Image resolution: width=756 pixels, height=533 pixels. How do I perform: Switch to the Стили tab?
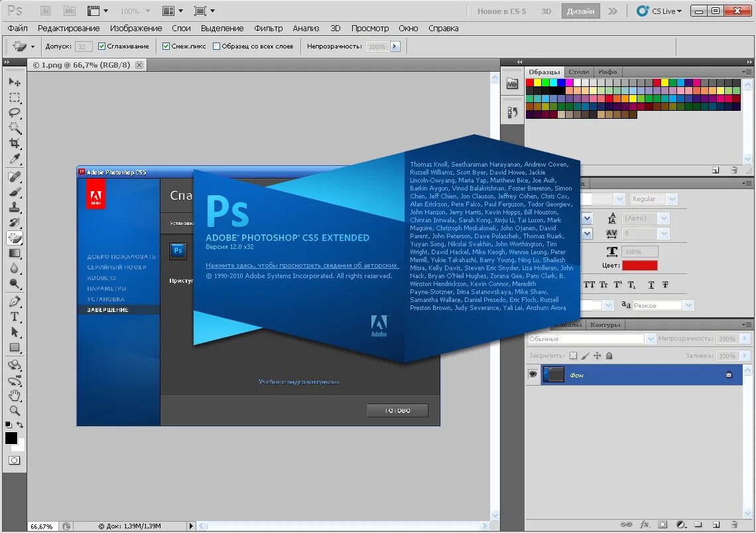pos(578,72)
